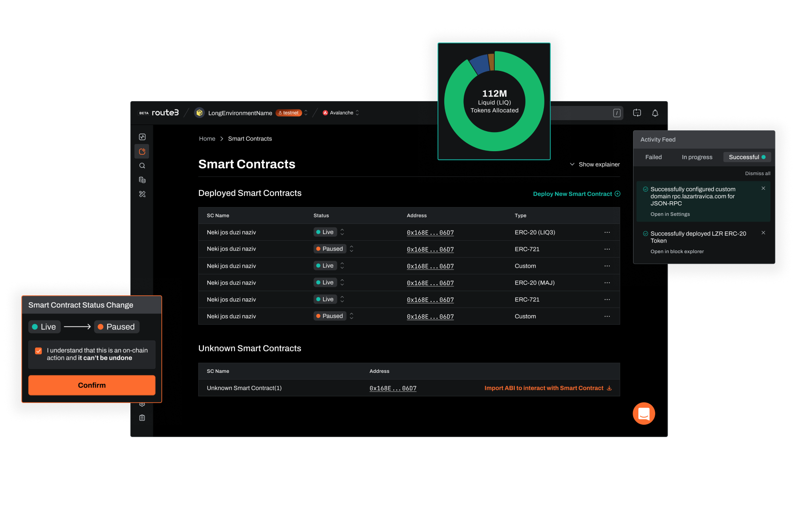Uncheck the on-chain action acknowledgement checkbox
This screenshot has height=532, width=798.
(39, 351)
